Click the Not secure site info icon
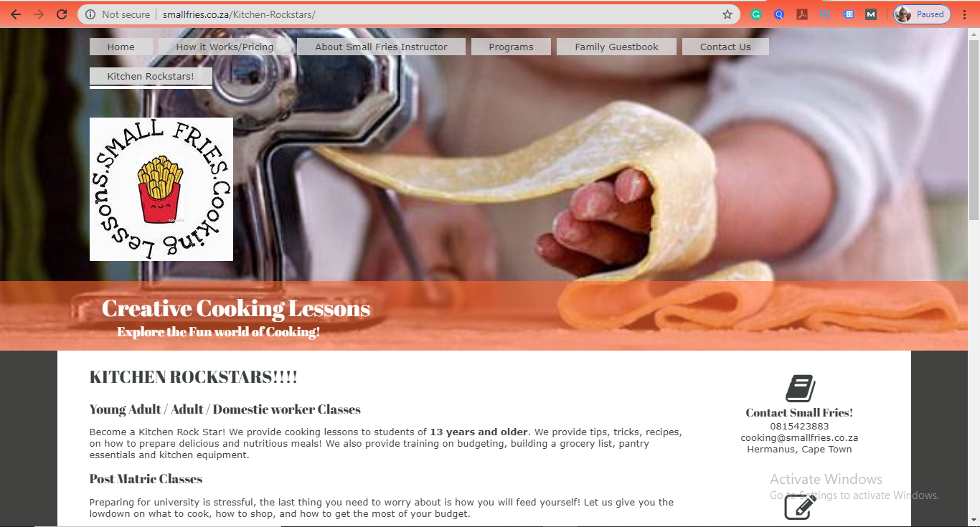The width and height of the screenshot is (980, 527). pos(90,14)
